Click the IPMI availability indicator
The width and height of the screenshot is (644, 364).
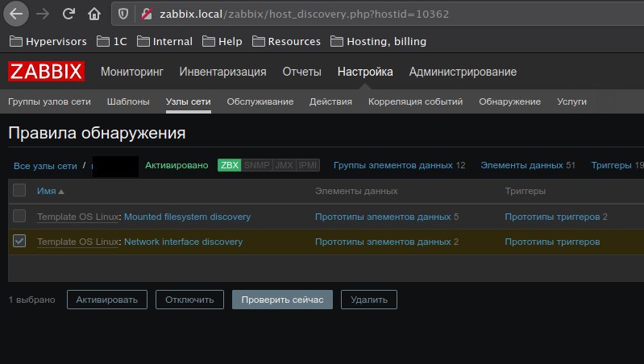pos(308,165)
